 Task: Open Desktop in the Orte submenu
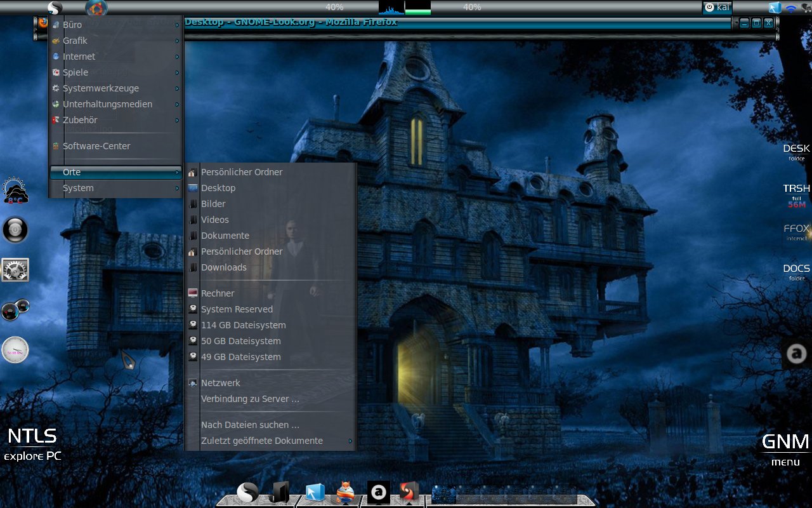(x=270, y=188)
